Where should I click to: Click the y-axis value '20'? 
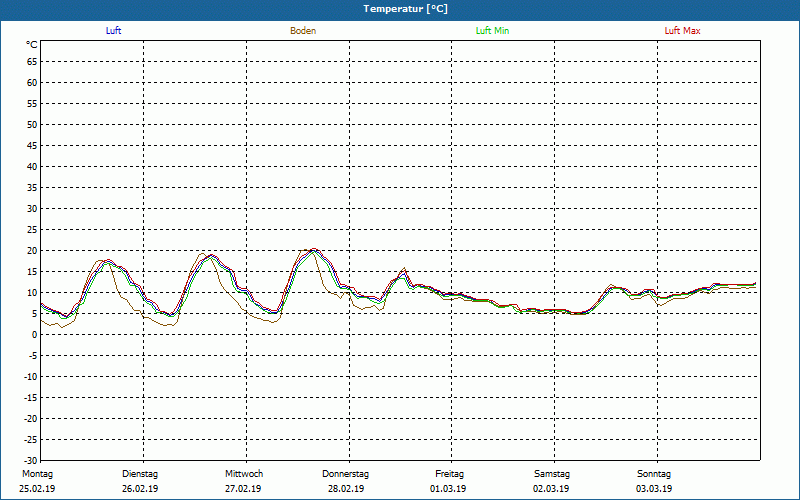32,251
